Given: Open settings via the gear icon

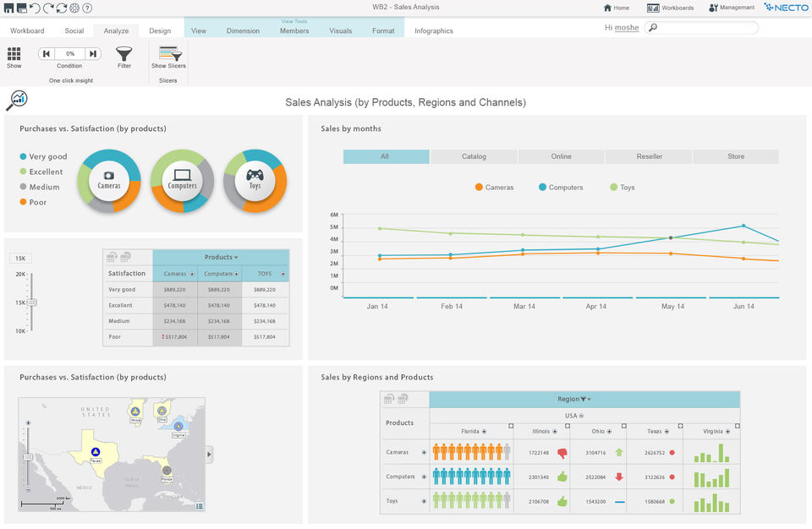Looking at the screenshot, I should click(74, 8).
